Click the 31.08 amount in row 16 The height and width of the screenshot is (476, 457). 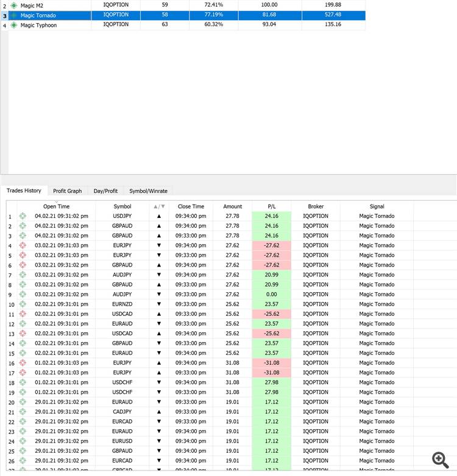(x=232, y=363)
